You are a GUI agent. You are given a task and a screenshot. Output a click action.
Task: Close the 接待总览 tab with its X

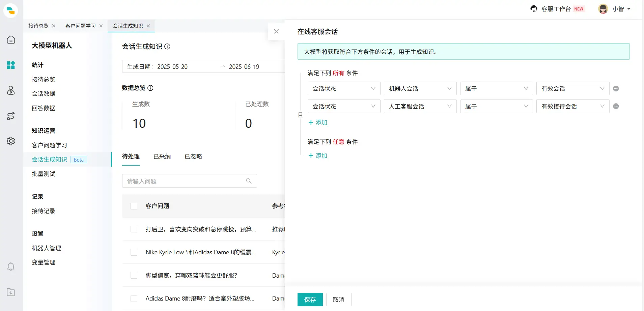[x=54, y=26]
